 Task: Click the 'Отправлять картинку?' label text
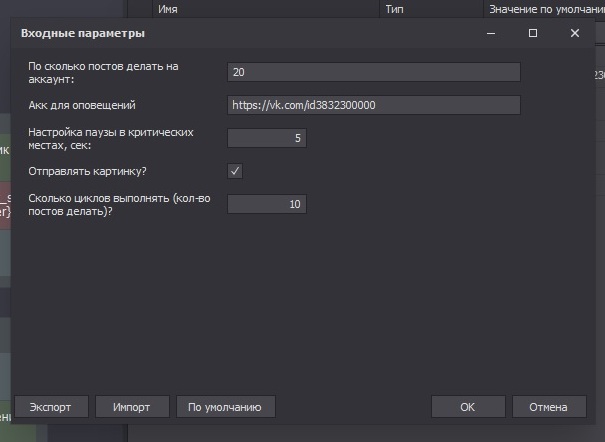click(x=87, y=171)
